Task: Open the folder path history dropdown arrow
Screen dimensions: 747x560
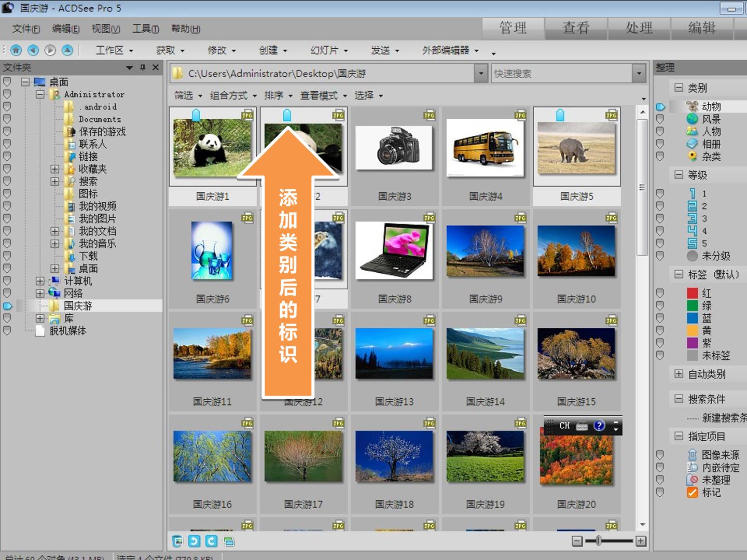Action: 481,73
